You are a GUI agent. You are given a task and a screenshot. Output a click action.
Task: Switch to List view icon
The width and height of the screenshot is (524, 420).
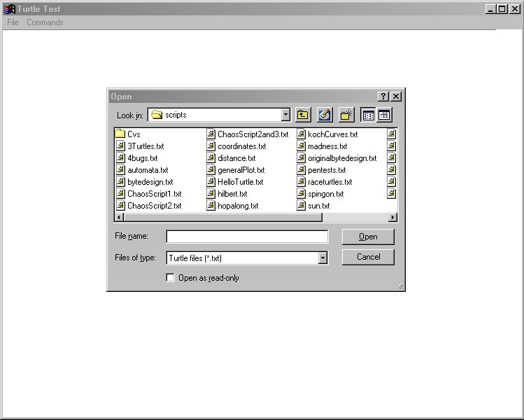[x=368, y=115]
